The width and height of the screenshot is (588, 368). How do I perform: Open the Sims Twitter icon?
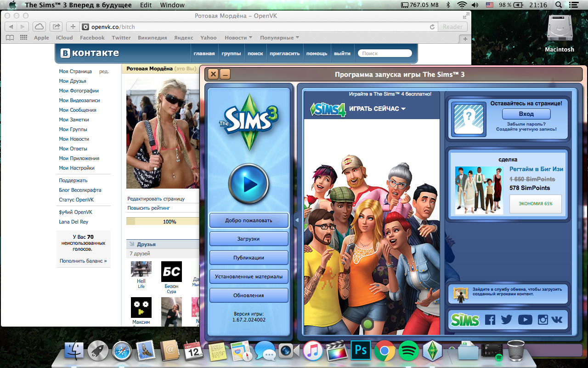[507, 320]
